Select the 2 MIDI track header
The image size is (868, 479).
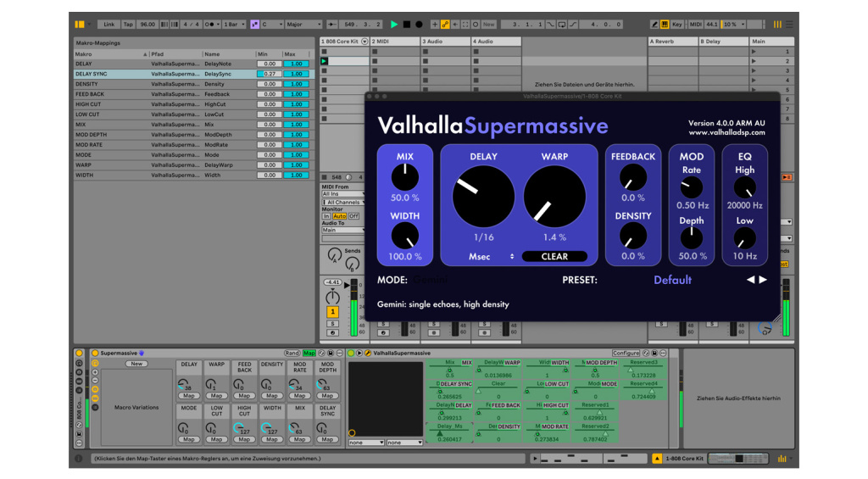coord(395,42)
